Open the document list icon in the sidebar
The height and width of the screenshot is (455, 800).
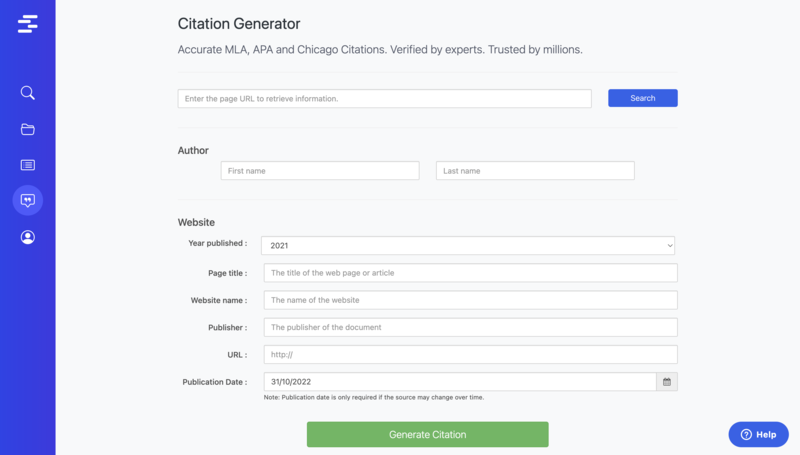tap(28, 165)
